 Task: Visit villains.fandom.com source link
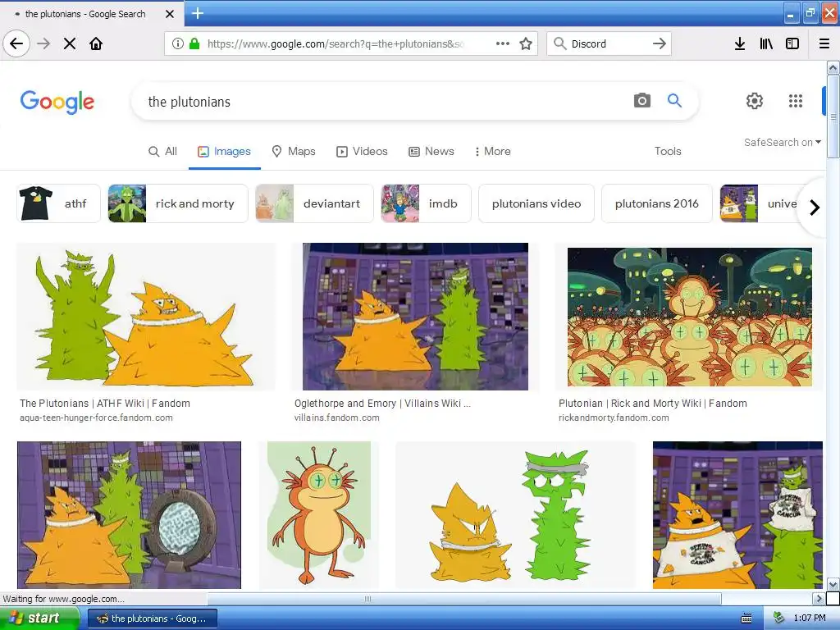(x=337, y=418)
